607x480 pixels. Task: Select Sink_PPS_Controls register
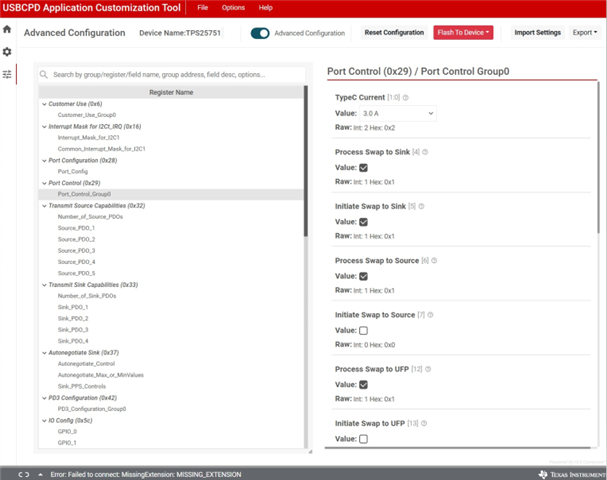tap(82, 386)
